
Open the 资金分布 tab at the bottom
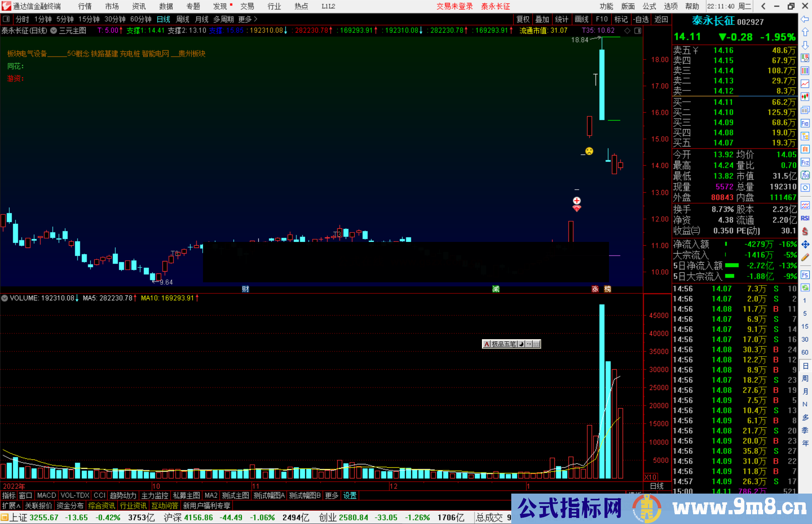(70, 506)
